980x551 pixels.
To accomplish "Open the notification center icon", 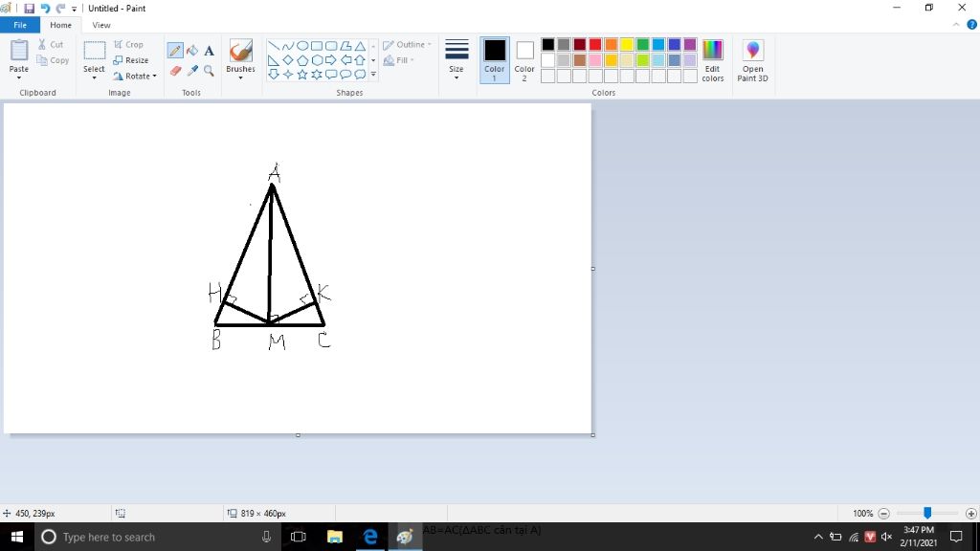I will [x=956, y=537].
